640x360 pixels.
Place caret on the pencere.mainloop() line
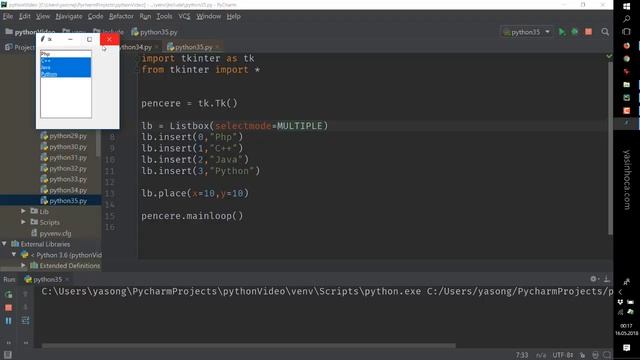tap(192, 216)
